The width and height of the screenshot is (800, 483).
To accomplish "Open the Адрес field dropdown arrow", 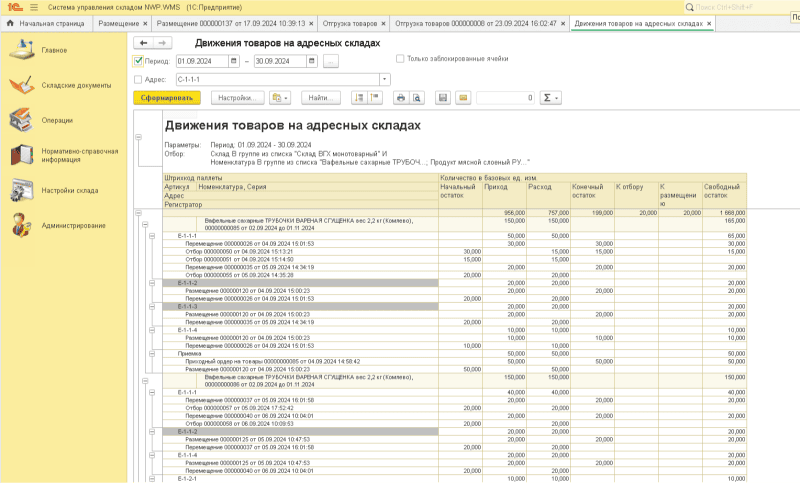I will (385, 80).
